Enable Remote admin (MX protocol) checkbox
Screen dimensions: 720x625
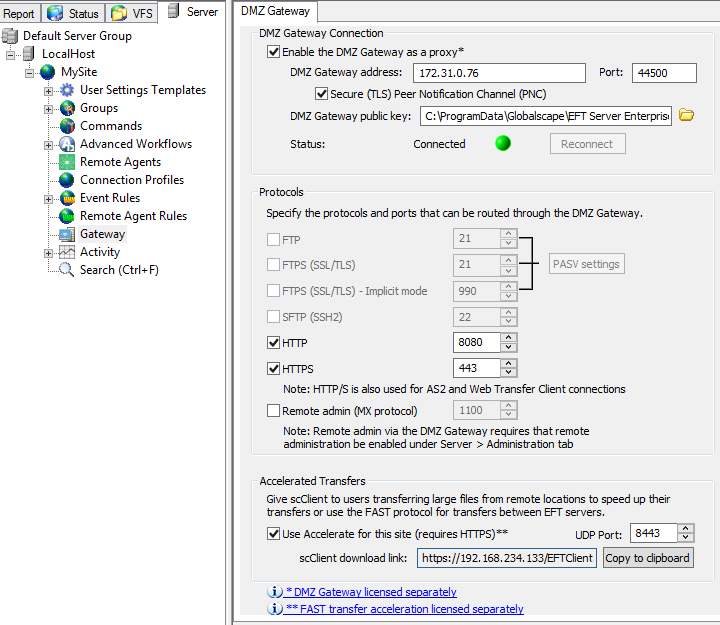pos(274,410)
